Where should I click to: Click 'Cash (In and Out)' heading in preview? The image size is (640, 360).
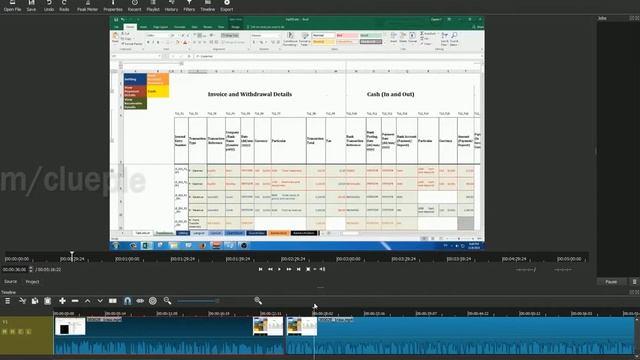tap(390, 94)
